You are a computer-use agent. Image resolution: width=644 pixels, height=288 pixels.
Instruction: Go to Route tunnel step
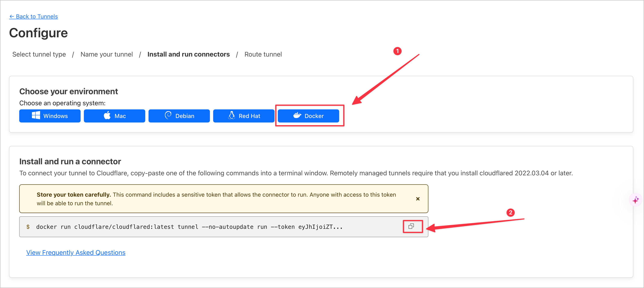coord(263,54)
